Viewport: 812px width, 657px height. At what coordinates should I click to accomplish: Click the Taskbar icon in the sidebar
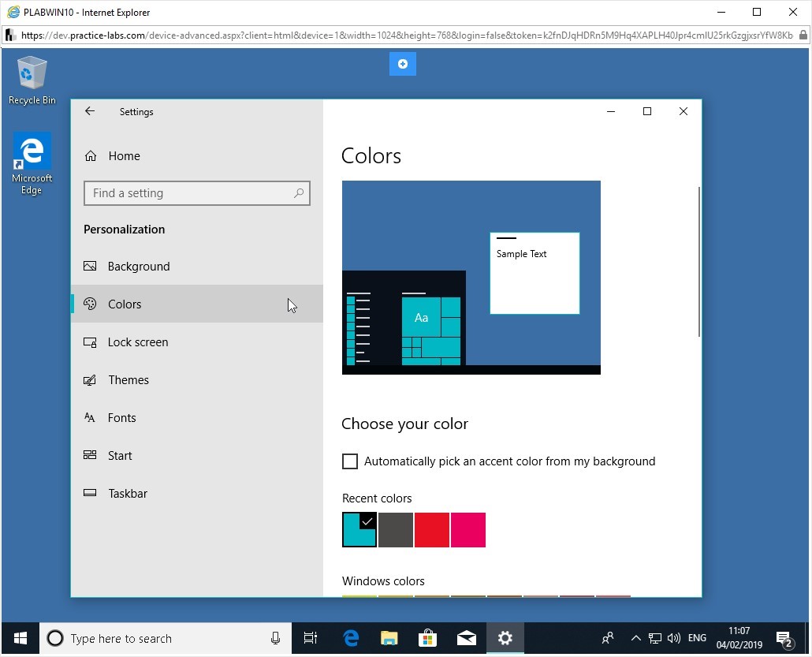coord(90,493)
